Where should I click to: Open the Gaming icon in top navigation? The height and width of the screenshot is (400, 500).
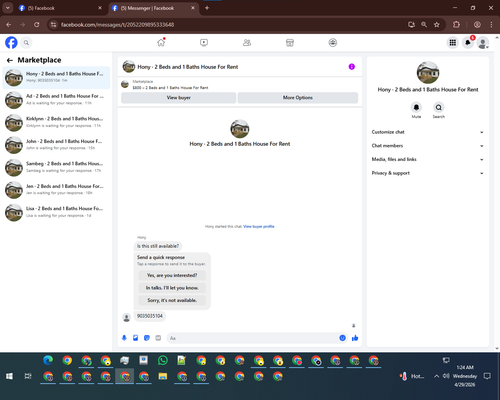pyautogui.click(x=333, y=43)
